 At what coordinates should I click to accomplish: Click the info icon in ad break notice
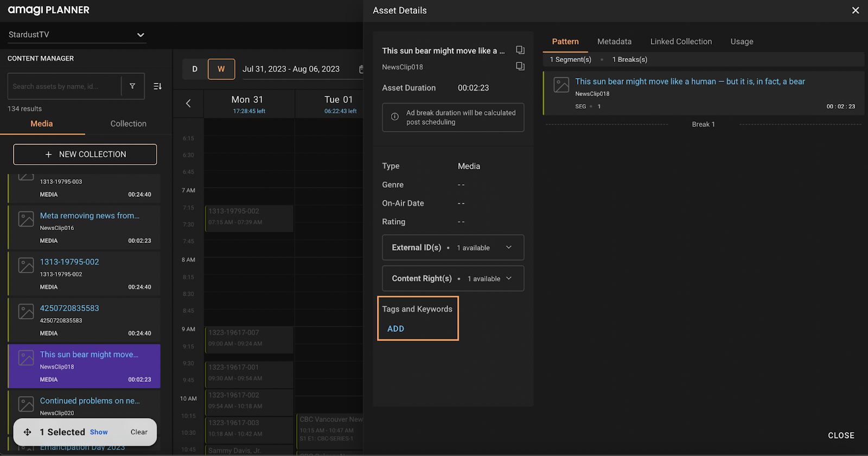pos(395,116)
